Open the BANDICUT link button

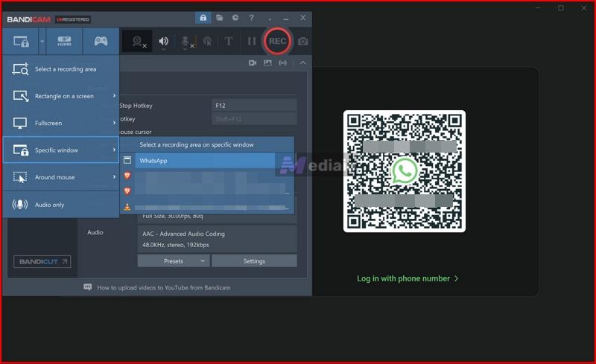pos(42,261)
